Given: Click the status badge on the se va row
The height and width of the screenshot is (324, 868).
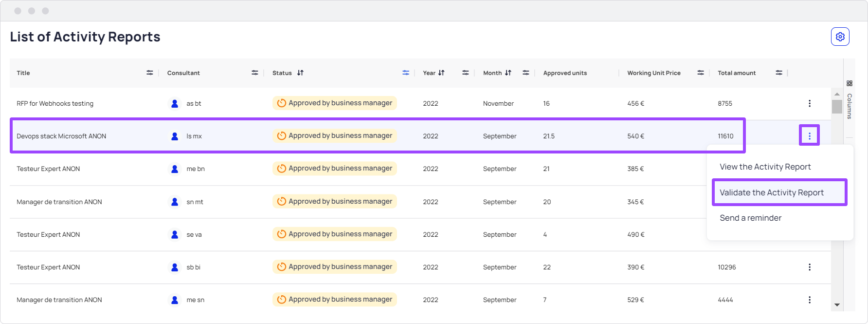Looking at the screenshot, I should coord(335,234).
